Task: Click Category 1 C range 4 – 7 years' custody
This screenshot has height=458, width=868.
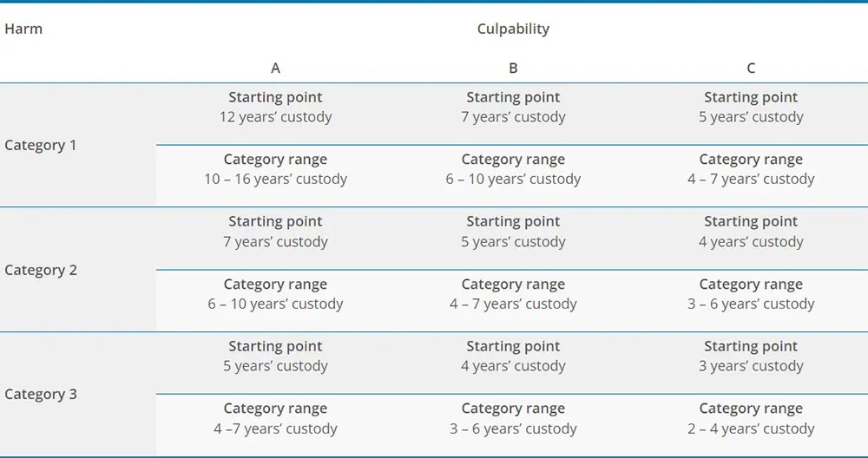Action: [751, 180]
